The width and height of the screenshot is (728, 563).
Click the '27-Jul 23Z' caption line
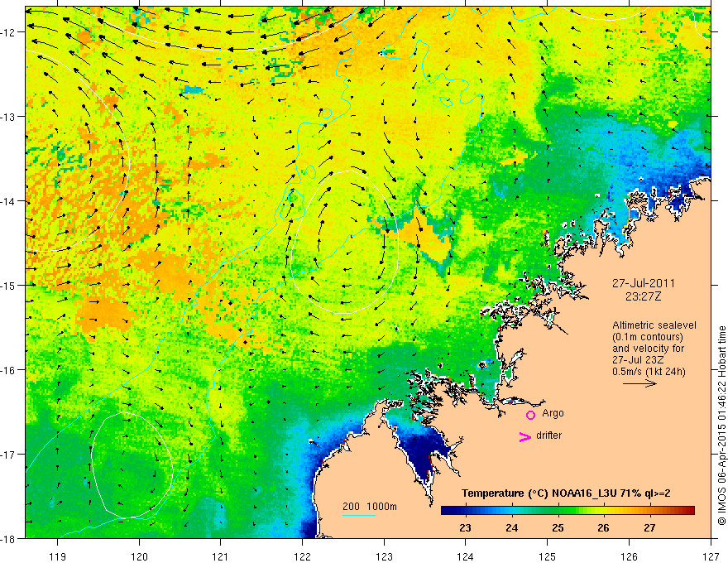(638, 360)
